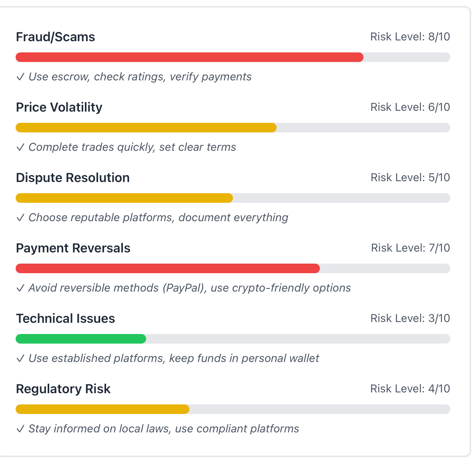Click the Dispute Resolution heading
Screen dimensions: 476x462
[x=73, y=178]
